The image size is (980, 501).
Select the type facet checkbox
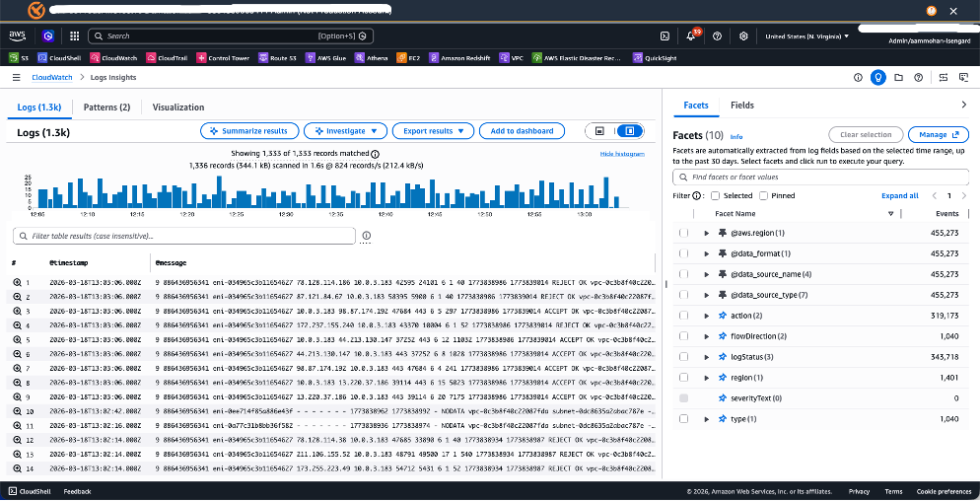tap(684, 418)
